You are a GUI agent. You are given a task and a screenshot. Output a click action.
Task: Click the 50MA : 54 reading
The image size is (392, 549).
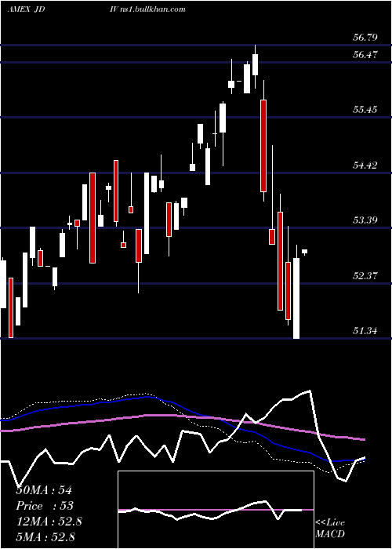point(44,490)
